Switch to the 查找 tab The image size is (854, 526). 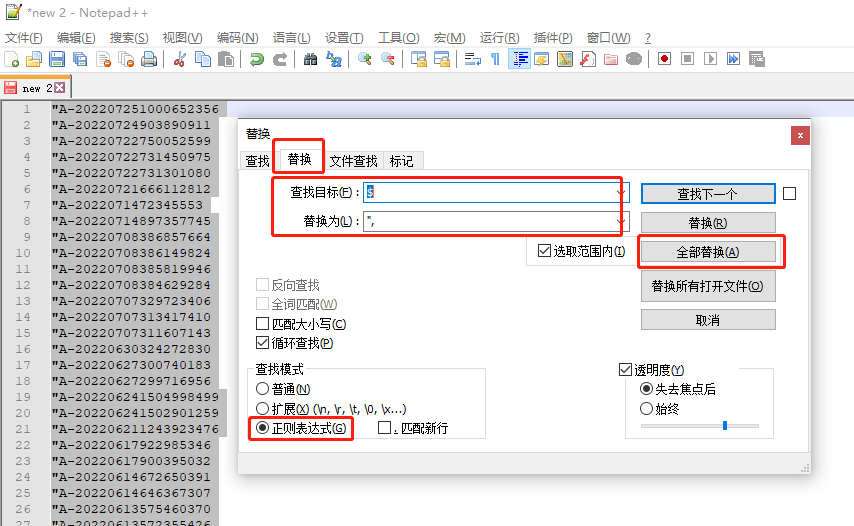point(258,161)
